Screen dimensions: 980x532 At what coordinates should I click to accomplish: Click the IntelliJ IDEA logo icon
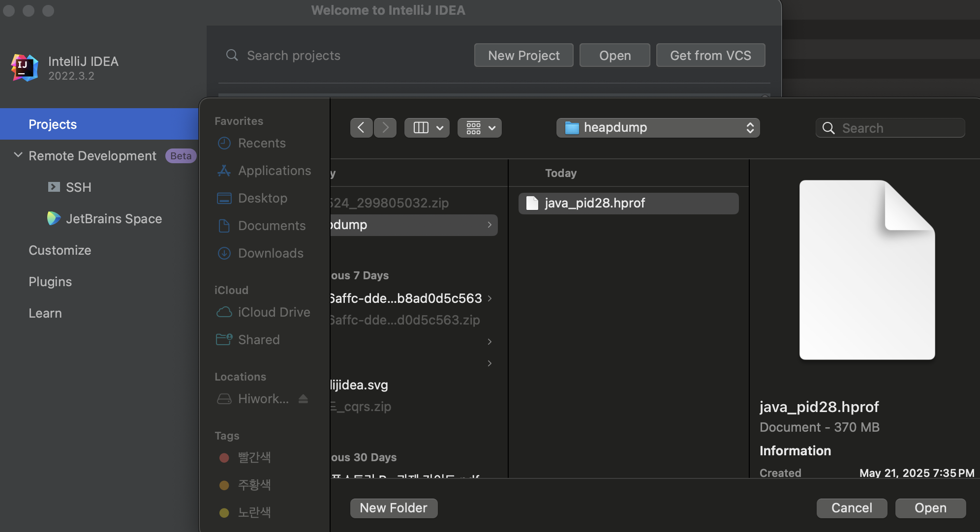(x=25, y=67)
